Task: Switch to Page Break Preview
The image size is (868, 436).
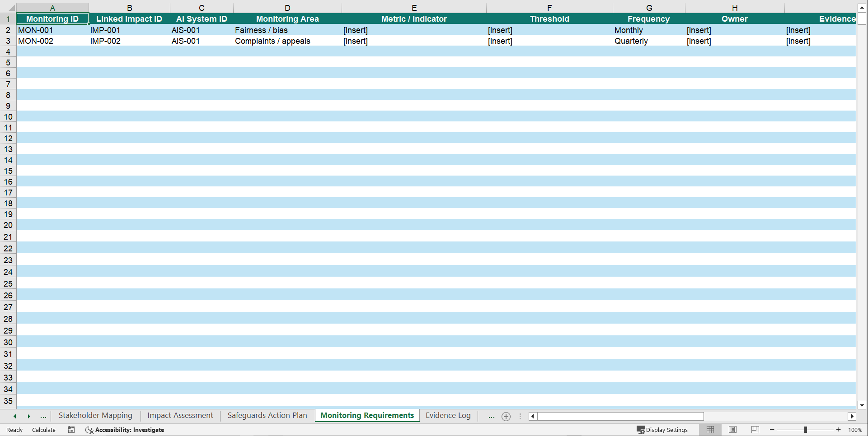Action: coord(755,430)
